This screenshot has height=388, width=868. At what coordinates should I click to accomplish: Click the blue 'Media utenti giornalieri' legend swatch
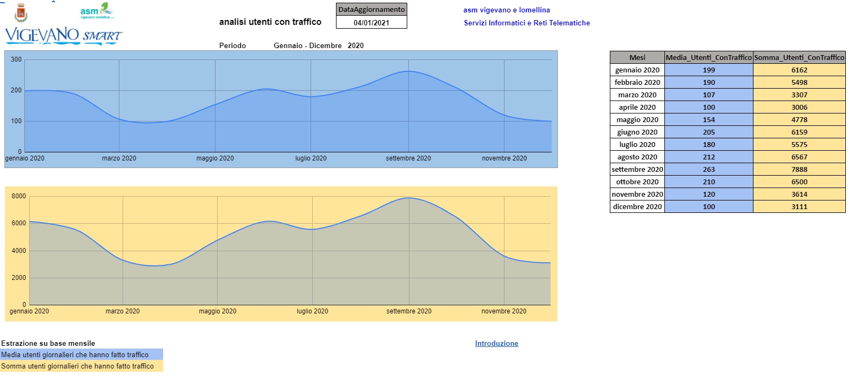pyautogui.click(x=81, y=354)
